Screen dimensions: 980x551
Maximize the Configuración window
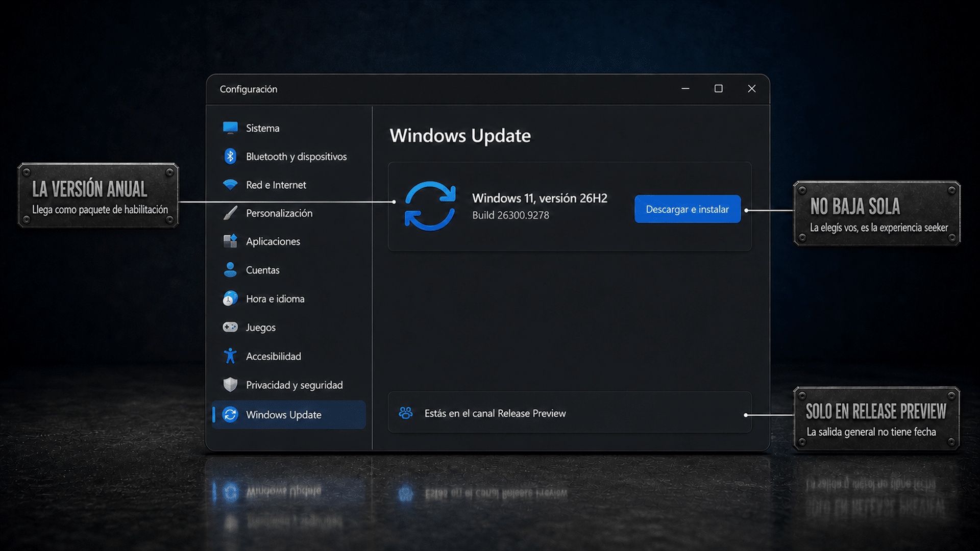point(719,89)
